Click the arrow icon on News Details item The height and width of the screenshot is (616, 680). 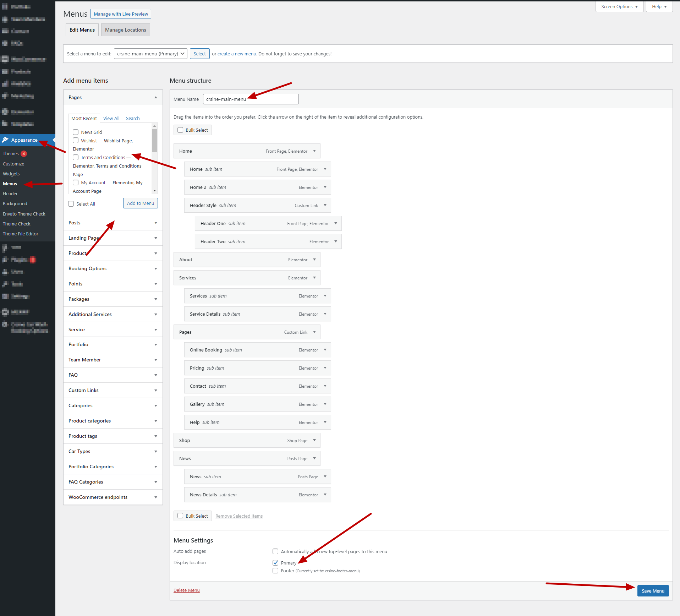pos(325,495)
